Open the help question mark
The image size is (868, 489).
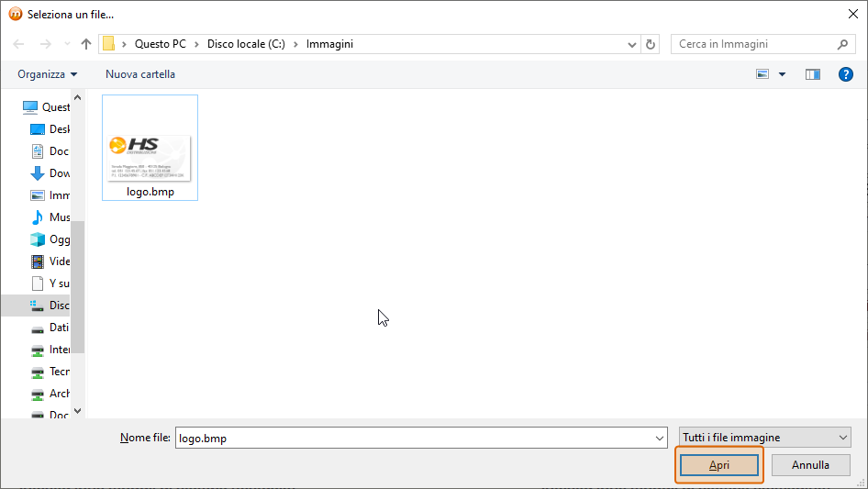(x=845, y=74)
